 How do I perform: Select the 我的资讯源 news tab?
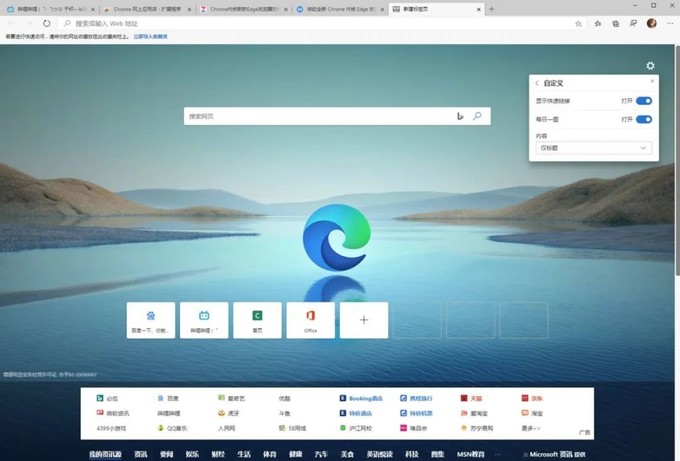[x=105, y=454]
